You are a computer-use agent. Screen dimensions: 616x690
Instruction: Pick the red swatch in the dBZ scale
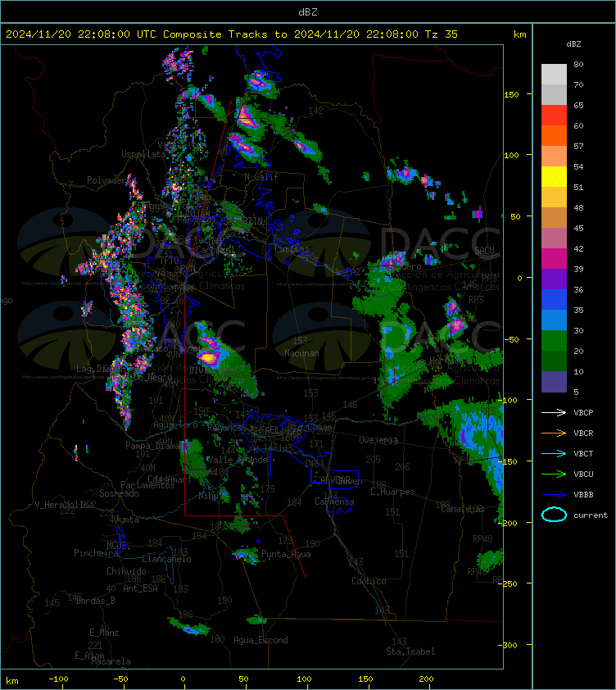click(554, 115)
